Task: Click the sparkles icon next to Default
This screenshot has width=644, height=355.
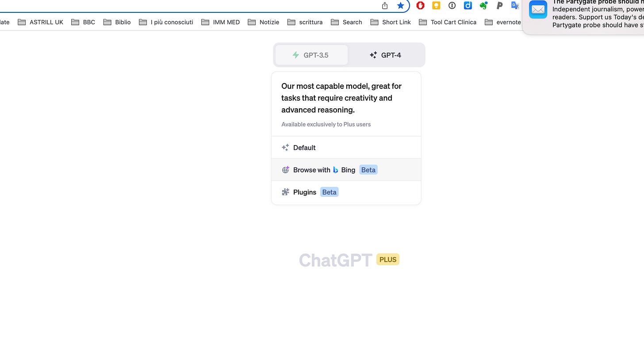Action: (285, 148)
